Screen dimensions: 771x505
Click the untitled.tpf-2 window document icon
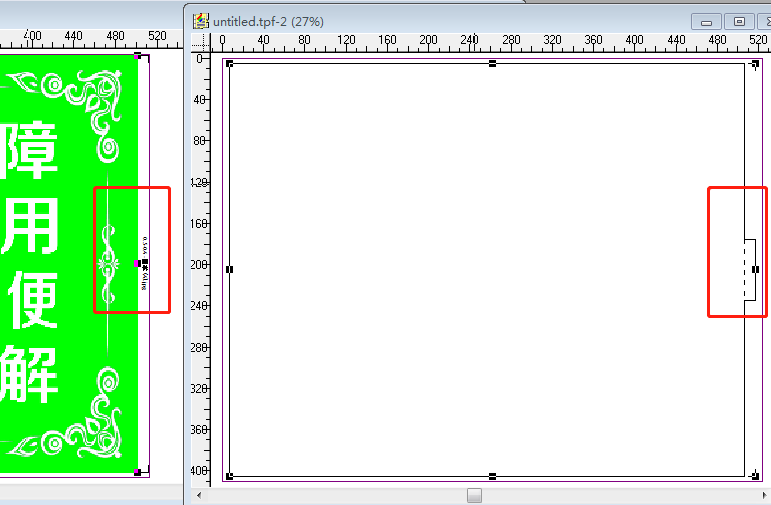point(201,21)
